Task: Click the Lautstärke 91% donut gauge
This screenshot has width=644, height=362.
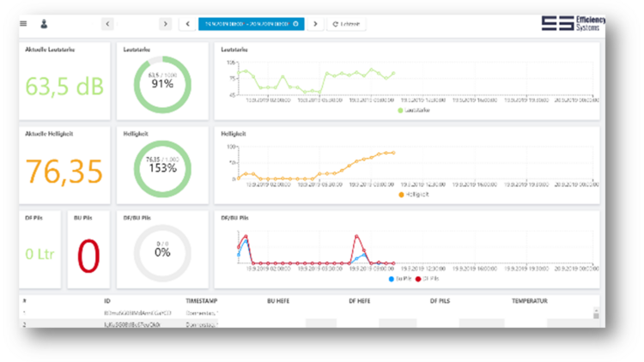Action: tap(162, 82)
